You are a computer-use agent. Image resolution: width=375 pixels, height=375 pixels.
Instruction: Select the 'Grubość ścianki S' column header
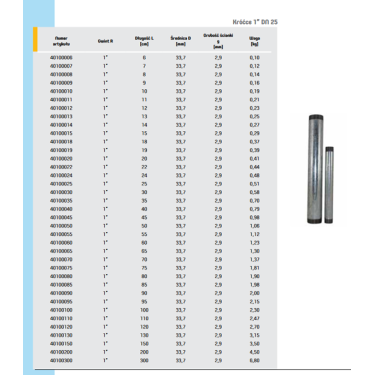218,41
